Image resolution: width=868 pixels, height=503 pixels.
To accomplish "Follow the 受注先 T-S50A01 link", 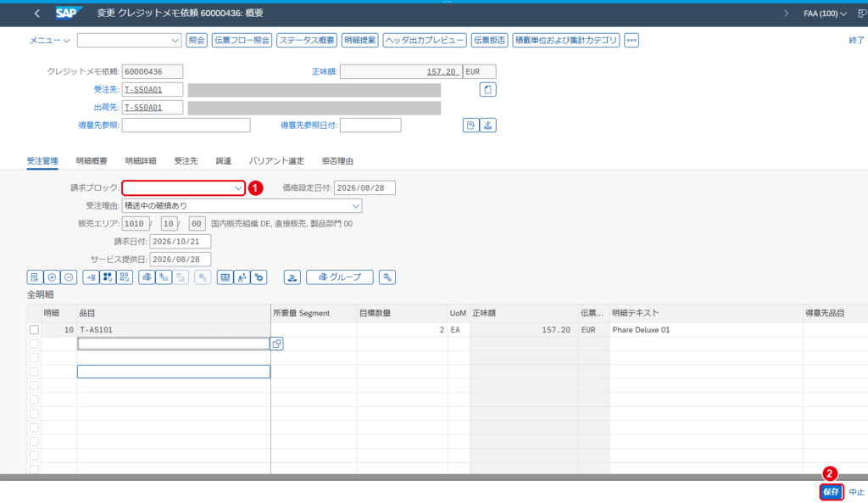I will pyautogui.click(x=143, y=90).
